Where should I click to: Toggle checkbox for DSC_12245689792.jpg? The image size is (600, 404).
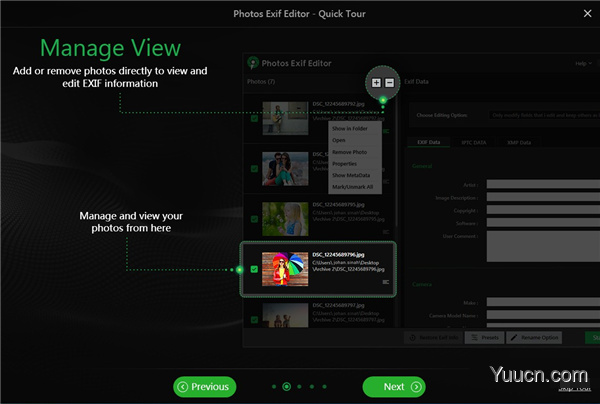point(254,119)
